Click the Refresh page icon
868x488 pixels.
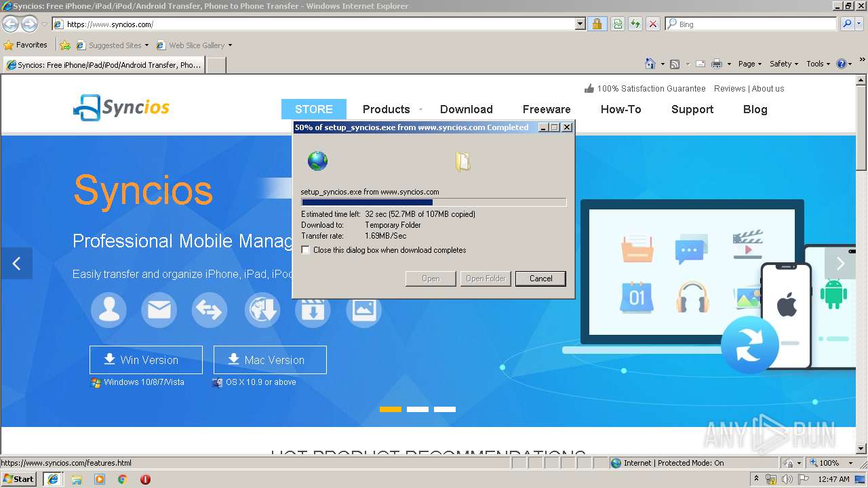635,24
